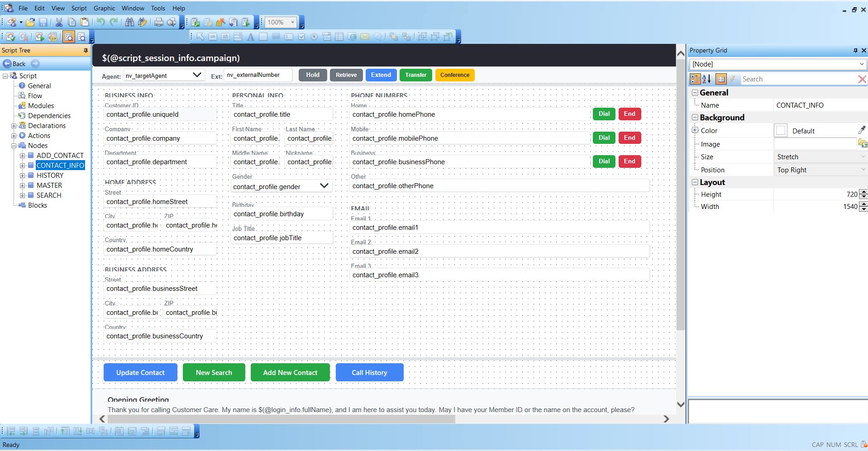Click the Undo arrow icon
Screen dimensions: 868x451
point(100,22)
